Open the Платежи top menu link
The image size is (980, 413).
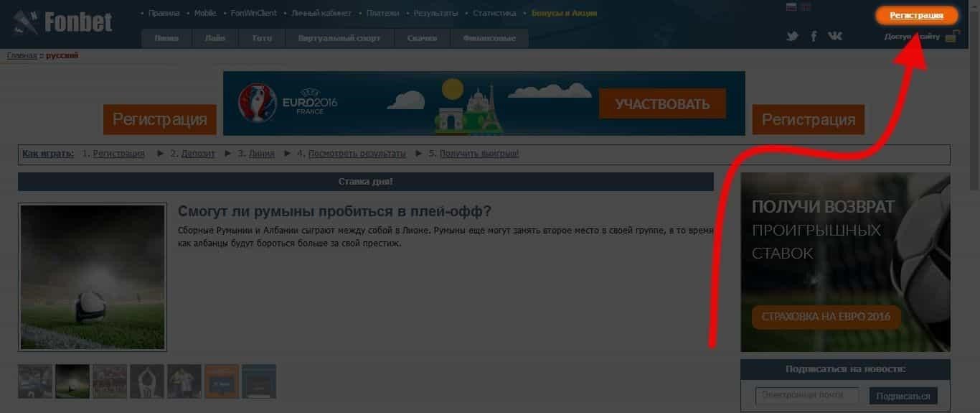pyautogui.click(x=382, y=13)
